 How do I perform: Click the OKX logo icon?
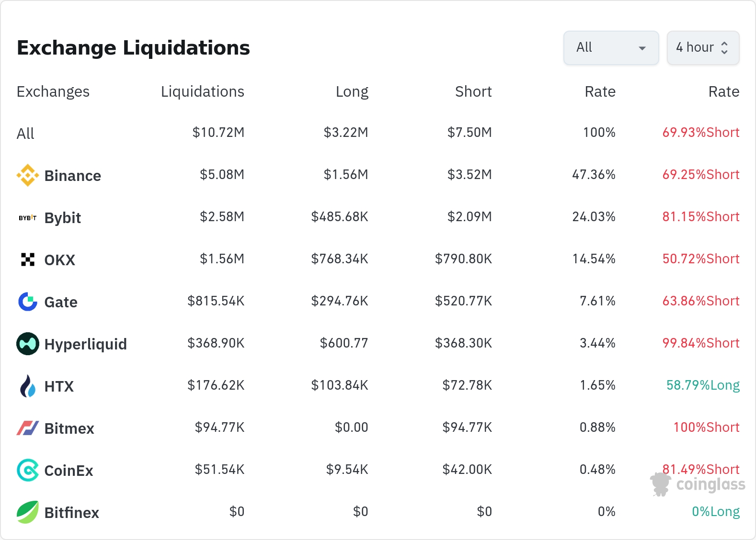(x=28, y=259)
